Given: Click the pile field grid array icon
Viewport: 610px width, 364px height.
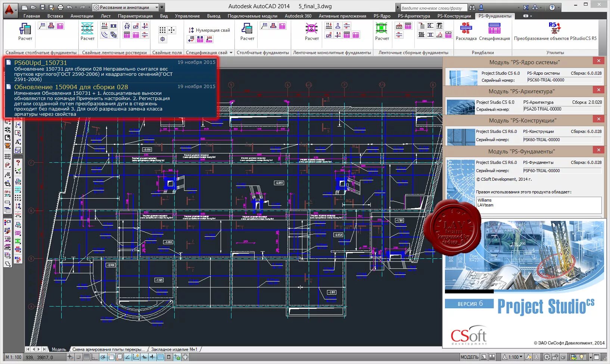Looking at the screenshot, I should [162, 30].
